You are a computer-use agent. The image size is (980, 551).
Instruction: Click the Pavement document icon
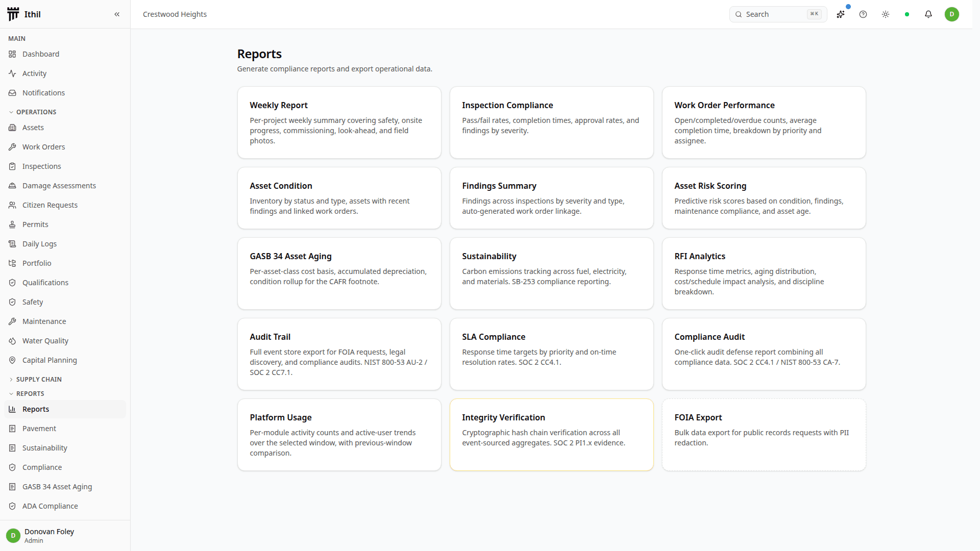click(12, 429)
